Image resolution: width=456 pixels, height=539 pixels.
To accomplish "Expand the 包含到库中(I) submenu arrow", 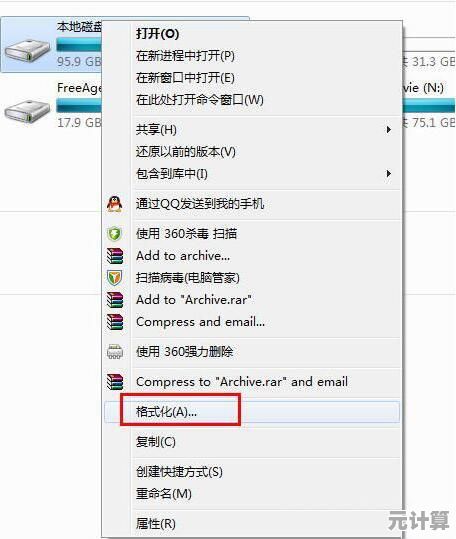I will coord(389,174).
